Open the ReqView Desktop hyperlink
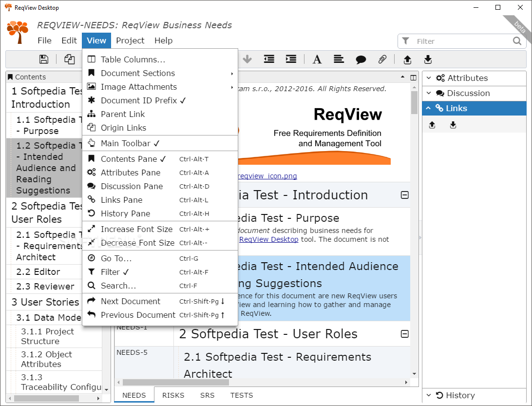The width and height of the screenshot is (532, 406). pos(269,239)
